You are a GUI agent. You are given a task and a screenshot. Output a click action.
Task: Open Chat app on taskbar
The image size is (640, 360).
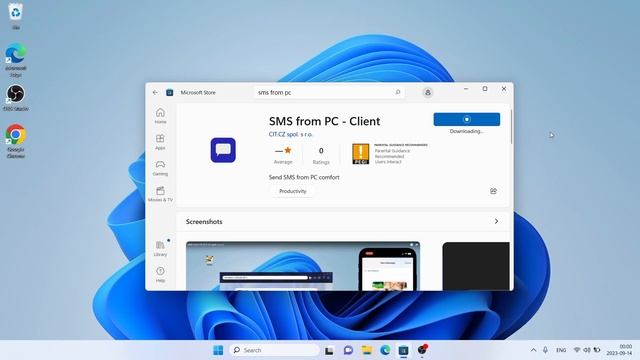[348, 350]
